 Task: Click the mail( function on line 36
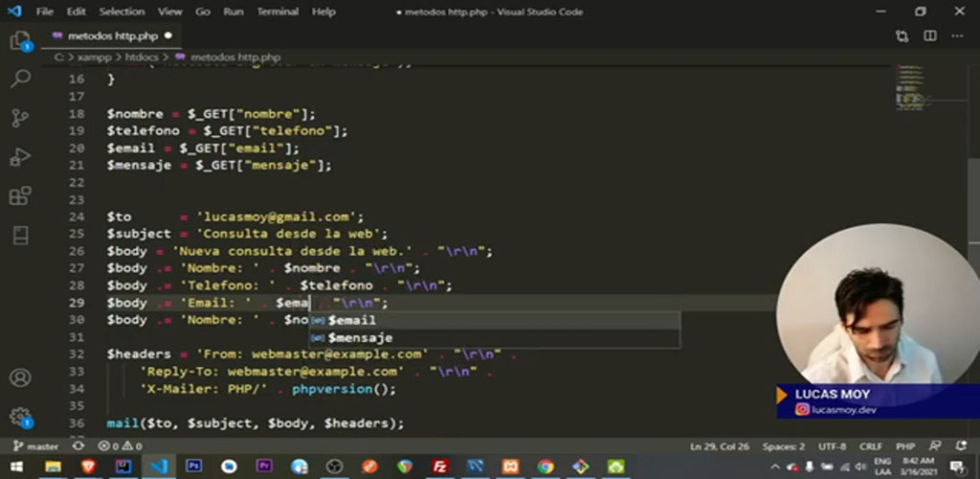coord(125,423)
